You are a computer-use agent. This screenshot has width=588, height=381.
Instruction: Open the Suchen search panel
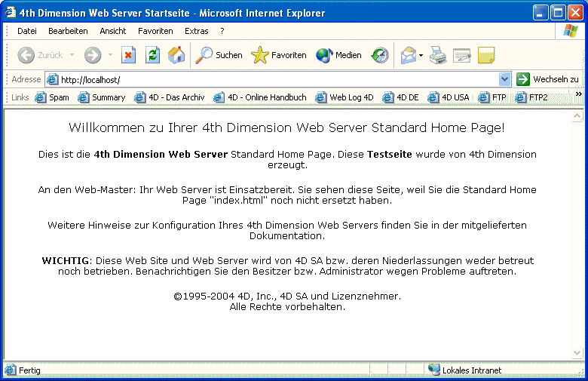click(219, 55)
